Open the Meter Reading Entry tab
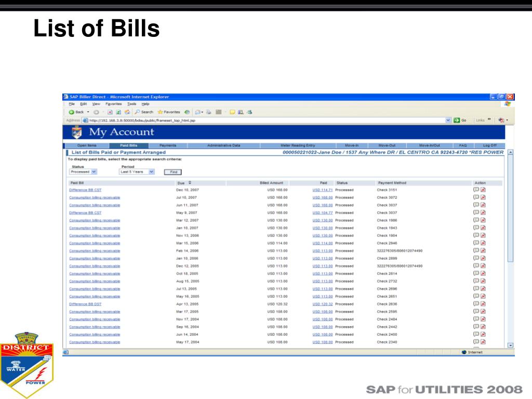The image size is (532, 399). pyautogui.click(x=298, y=145)
